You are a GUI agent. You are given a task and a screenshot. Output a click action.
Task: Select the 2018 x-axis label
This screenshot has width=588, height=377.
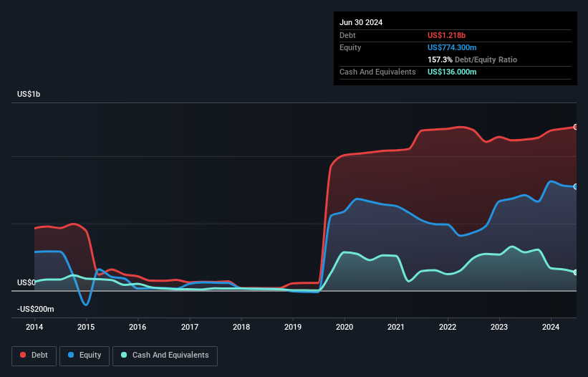[x=241, y=327]
